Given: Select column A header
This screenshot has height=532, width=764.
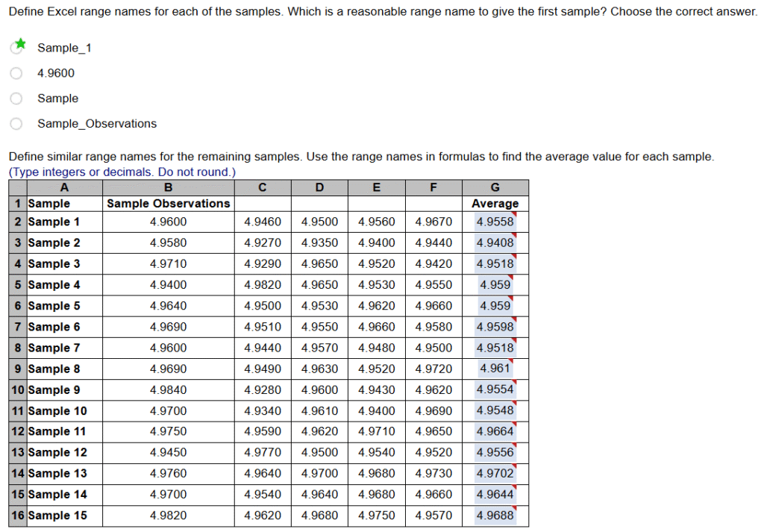Looking at the screenshot, I should click(x=64, y=187).
